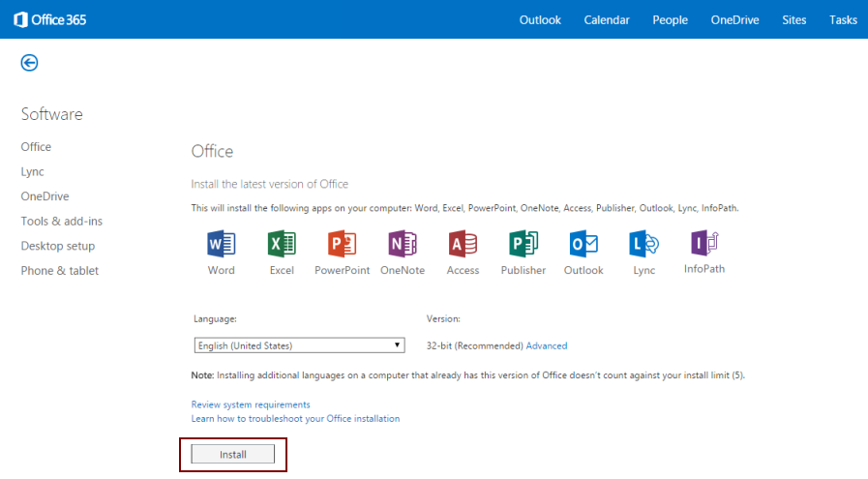Screen dimensions: 868x479
Task: Select Tools & add-ins in the sidebar
Action: coord(61,221)
